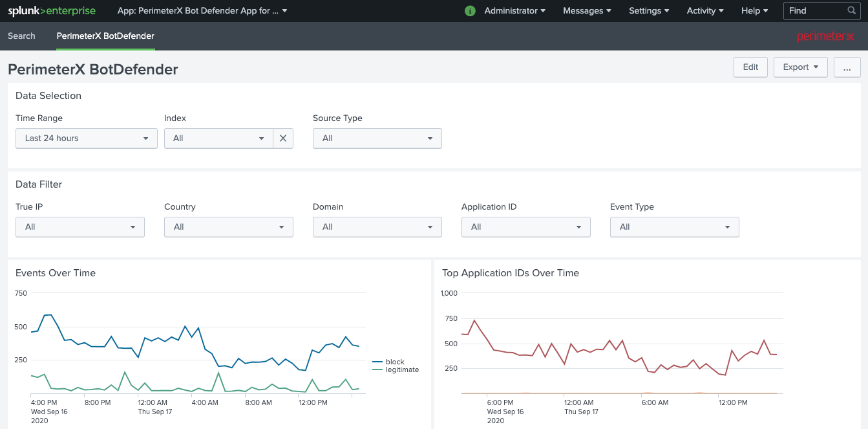Expand the Event Type dropdown

674,227
